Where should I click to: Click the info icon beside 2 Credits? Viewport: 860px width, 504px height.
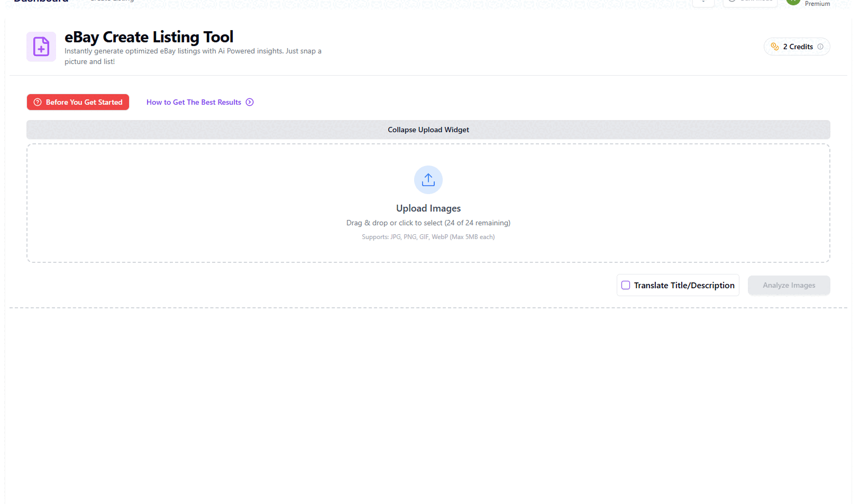click(820, 47)
